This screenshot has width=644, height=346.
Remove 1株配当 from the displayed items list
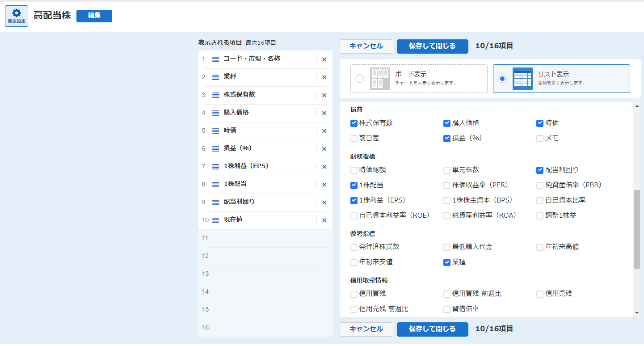click(324, 185)
